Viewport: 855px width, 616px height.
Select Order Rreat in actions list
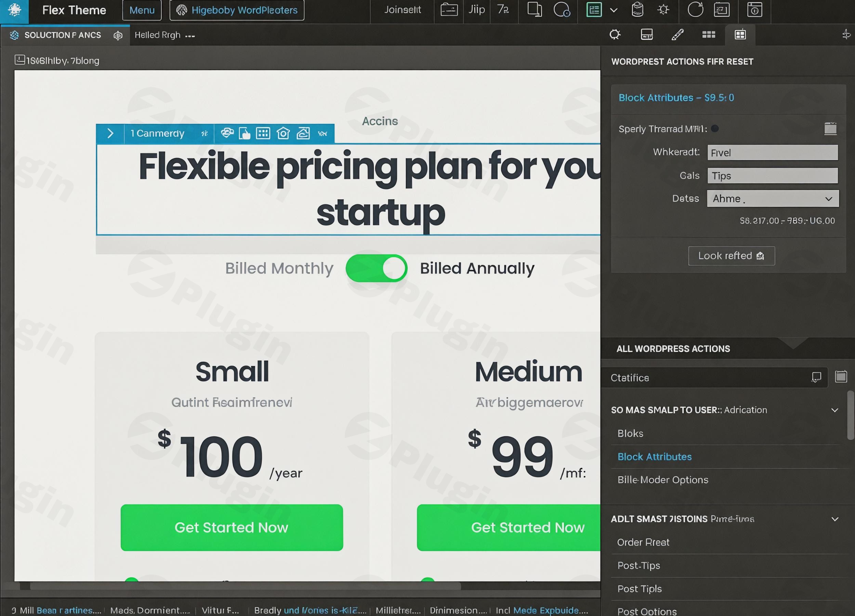(643, 542)
